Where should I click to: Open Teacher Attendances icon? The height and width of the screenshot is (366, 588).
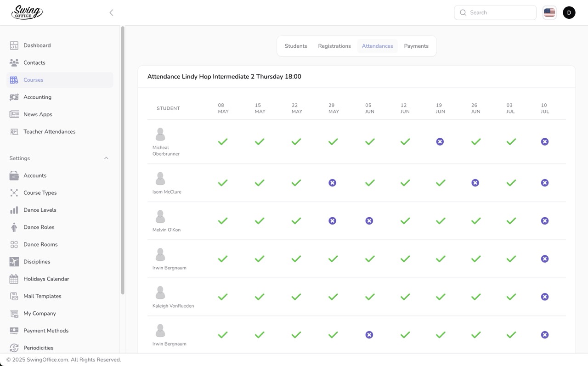click(14, 132)
